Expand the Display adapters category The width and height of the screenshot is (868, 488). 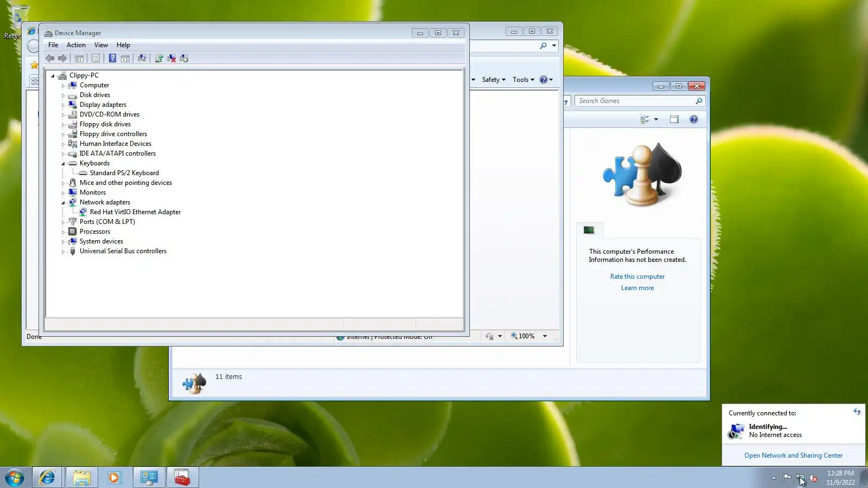pos(63,105)
